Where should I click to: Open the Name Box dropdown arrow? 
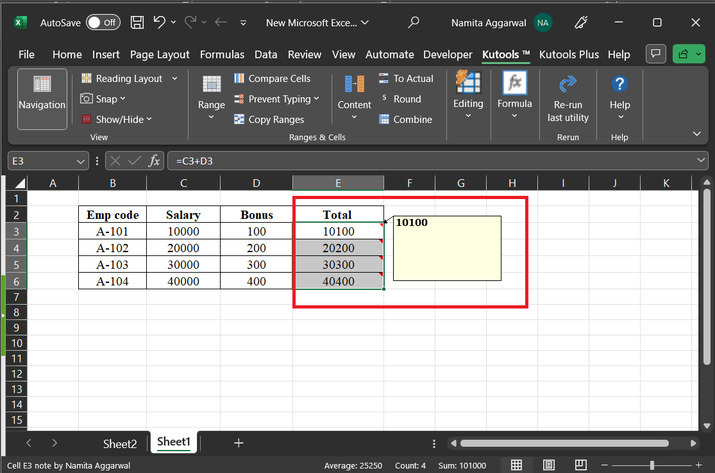[x=81, y=161]
